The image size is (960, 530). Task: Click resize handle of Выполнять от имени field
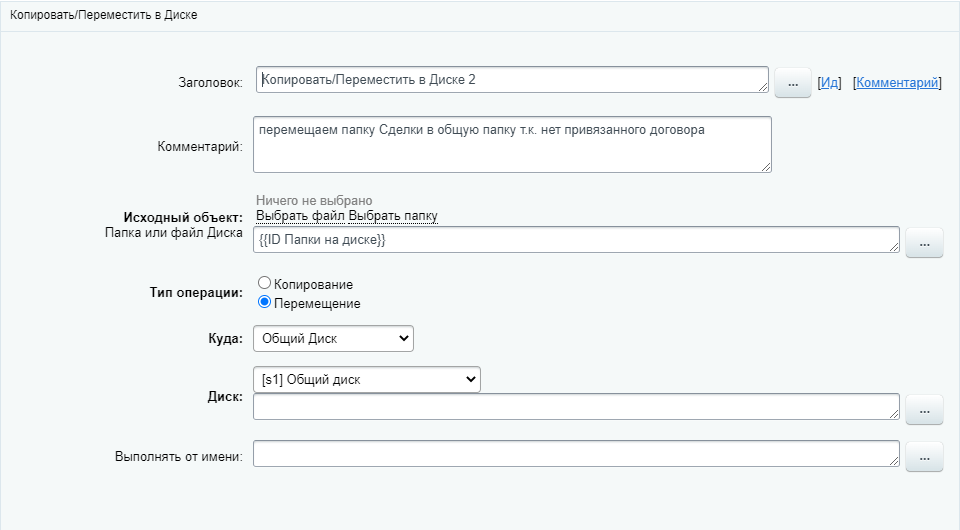point(893,461)
